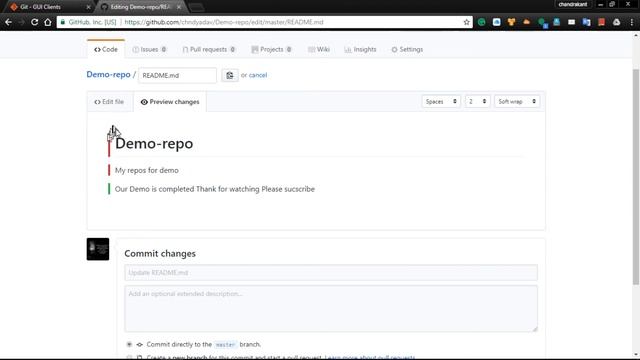The width and height of the screenshot is (640, 360).
Task: Click the cancel link
Action: (x=258, y=75)
